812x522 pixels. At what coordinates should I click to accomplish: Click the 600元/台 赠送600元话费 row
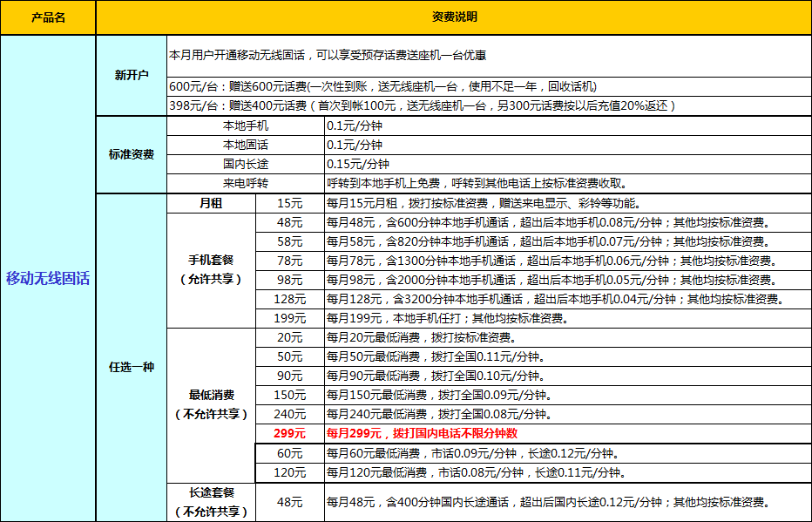490,86
